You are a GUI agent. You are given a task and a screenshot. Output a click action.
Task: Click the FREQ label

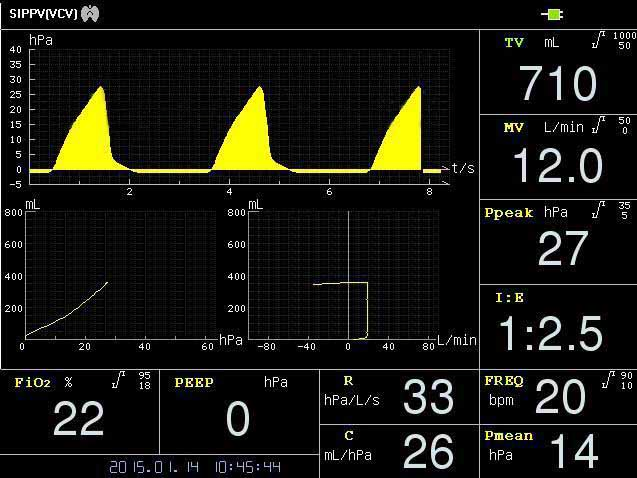pos(504,381)
